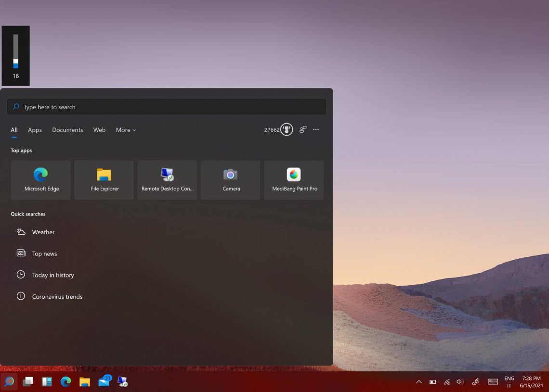This screenshot has width=549, height=392.
Task: Select the Apps search tab
Action: pyautogui.click(x=34, y=130)
